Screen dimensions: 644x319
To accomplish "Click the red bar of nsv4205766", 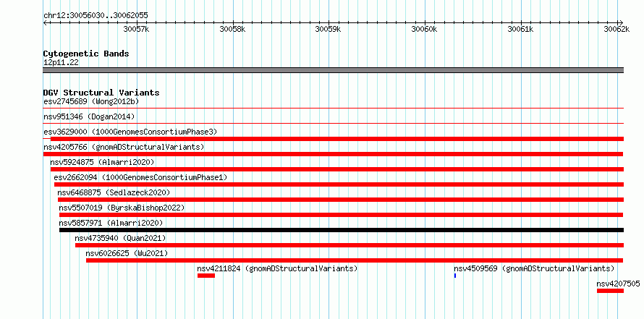I will point(333,154).
